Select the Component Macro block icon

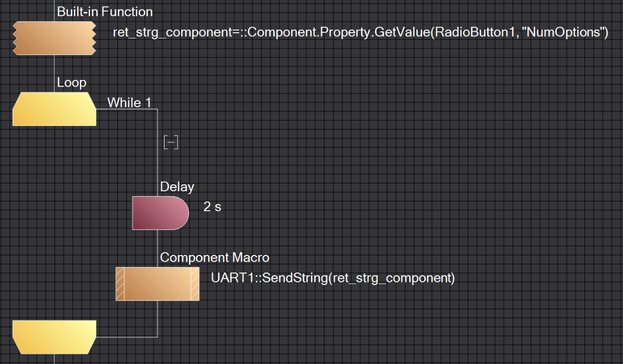click(157, 284)
